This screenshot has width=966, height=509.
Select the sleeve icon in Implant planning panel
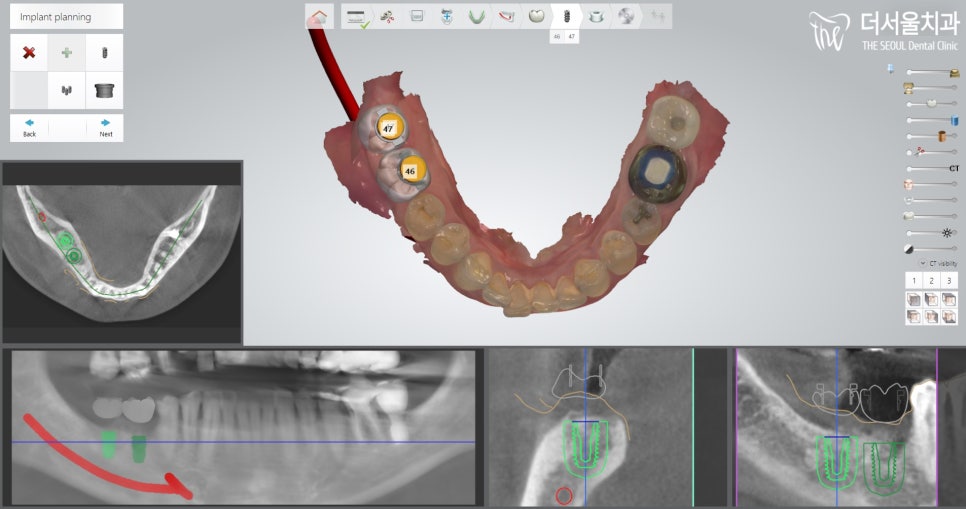[x=105, y=90]
